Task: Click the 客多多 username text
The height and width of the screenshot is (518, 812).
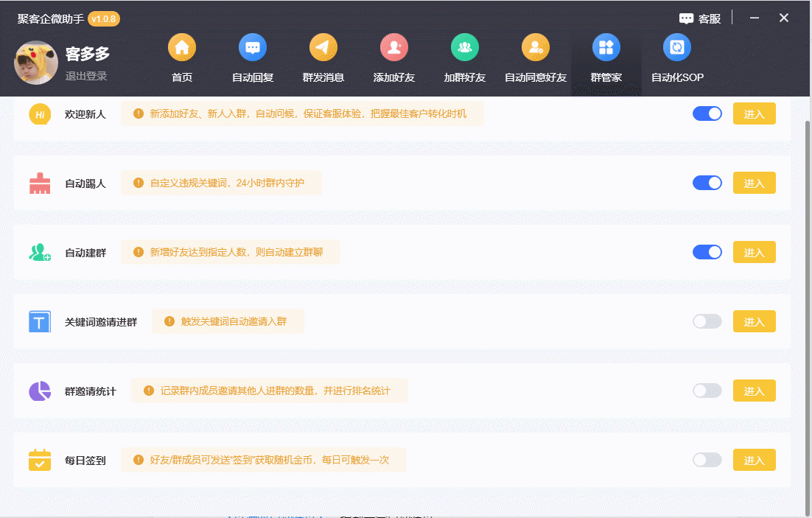Action: pyautogui.click(x=88, y=54)
